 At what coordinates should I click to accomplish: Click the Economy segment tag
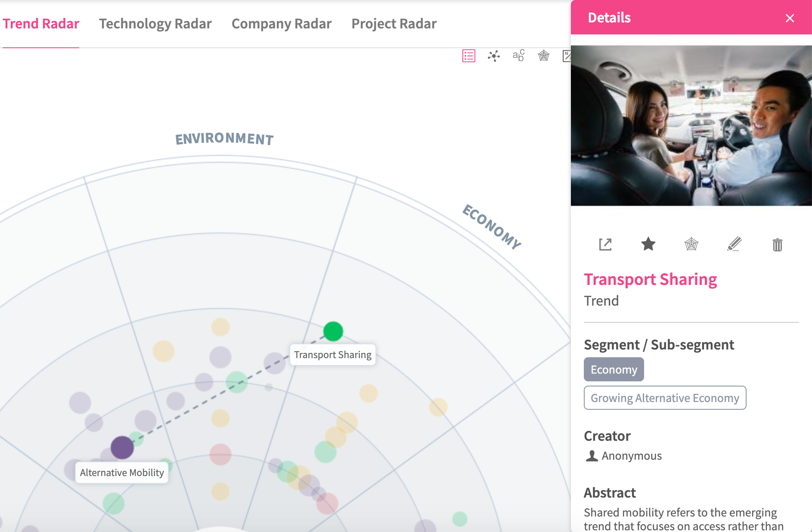[614, 370]
